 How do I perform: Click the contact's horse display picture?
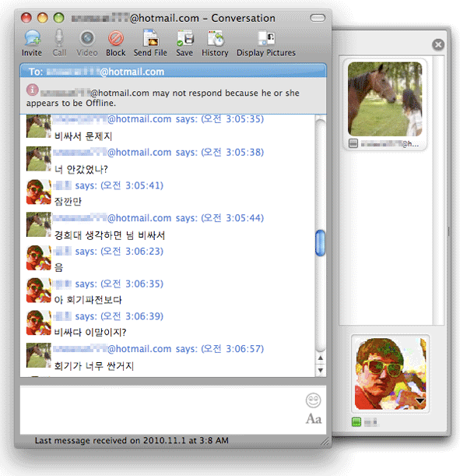(384, 98)
